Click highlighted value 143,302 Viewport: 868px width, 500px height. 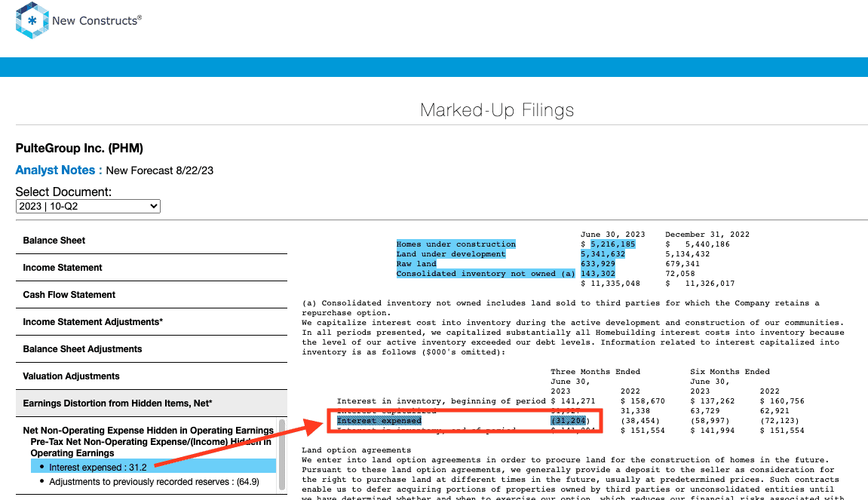pyautogui.click(x=598, y=274)
